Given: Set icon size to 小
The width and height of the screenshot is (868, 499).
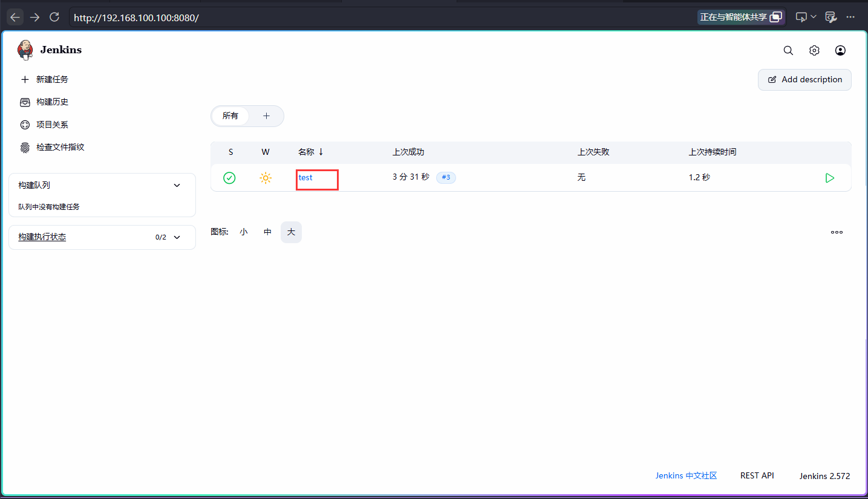Looking at the screenshot, I should [243, 232].
